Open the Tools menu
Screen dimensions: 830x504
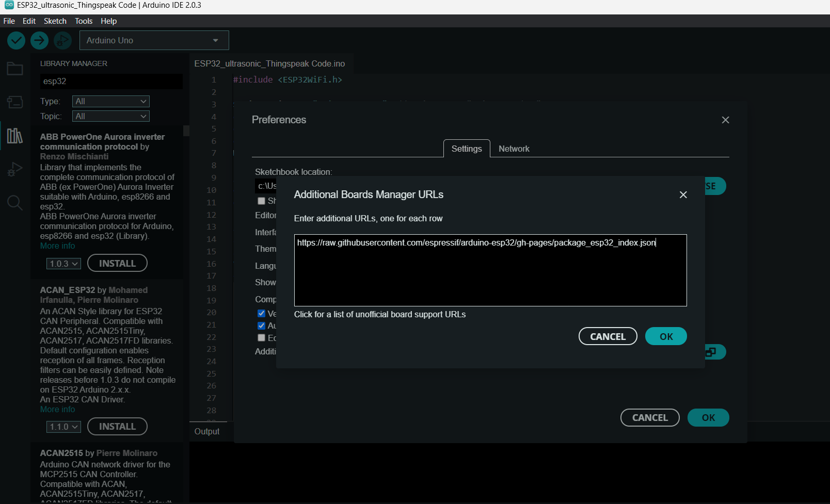[84, 21]
